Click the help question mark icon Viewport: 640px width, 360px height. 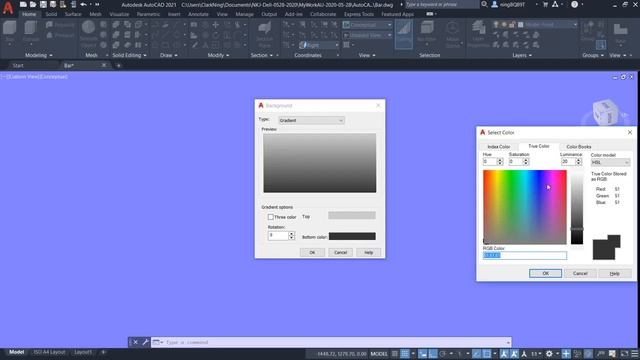coord(574,4)
